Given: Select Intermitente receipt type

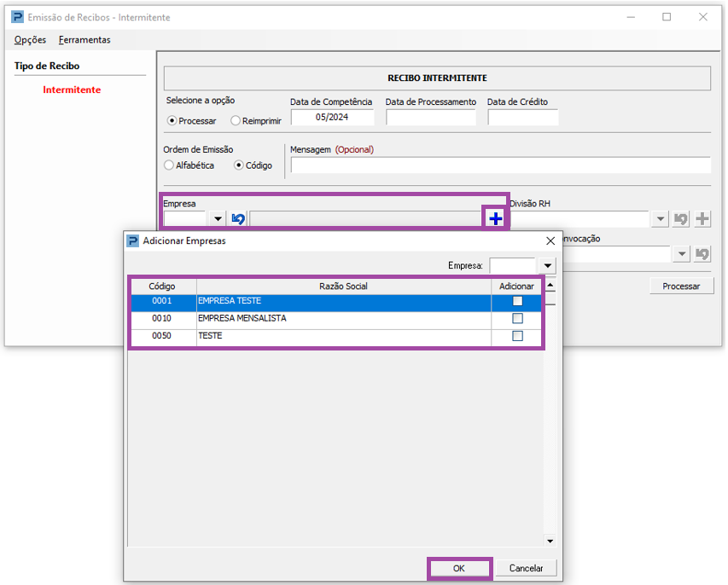Looking at the screenshot, I should [x=72, y=90].
